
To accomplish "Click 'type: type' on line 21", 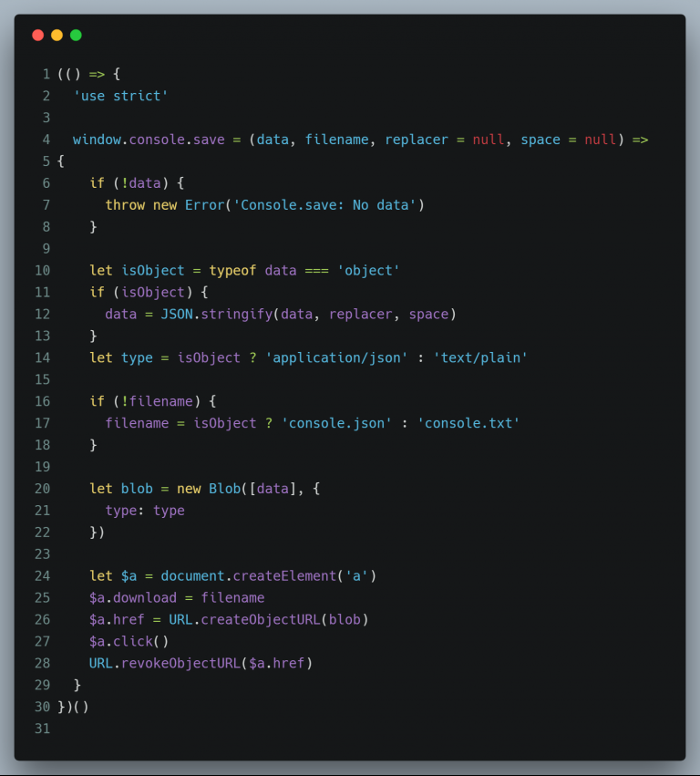I will (145, 511).
